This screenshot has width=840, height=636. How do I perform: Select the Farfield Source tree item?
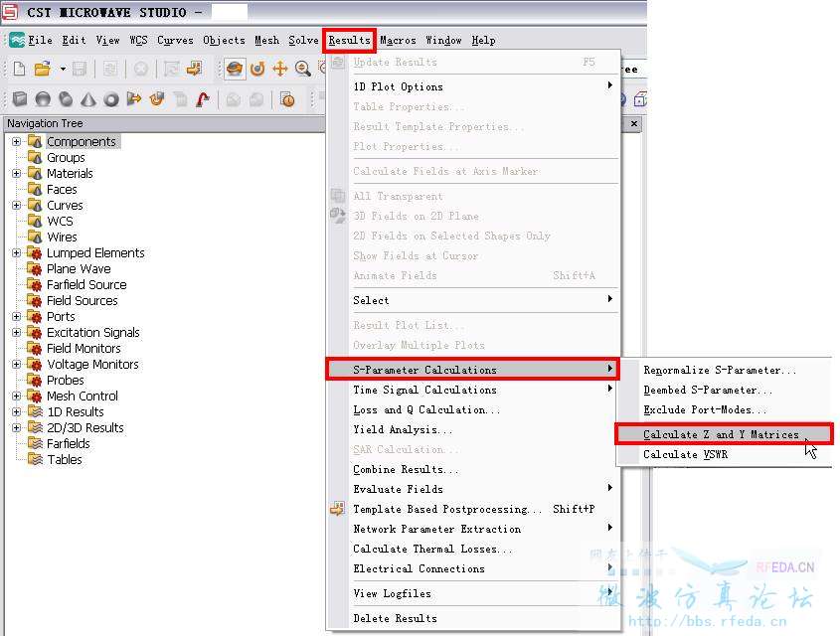tap(86, 285)
